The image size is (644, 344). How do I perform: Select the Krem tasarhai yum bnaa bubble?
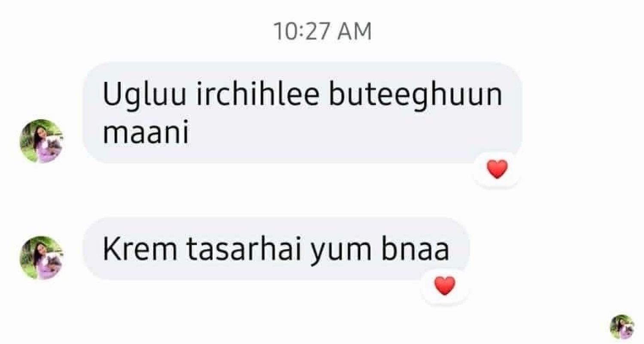point(276,249)
